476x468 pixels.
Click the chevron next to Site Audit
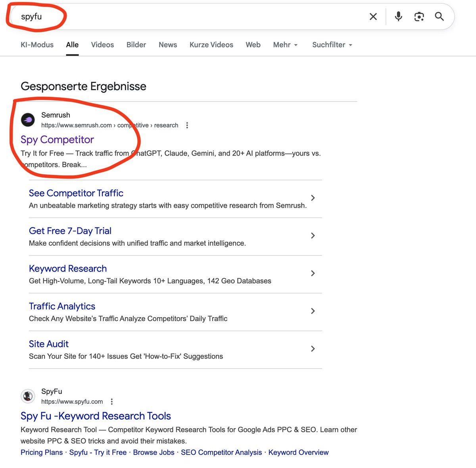pos(313,349)
